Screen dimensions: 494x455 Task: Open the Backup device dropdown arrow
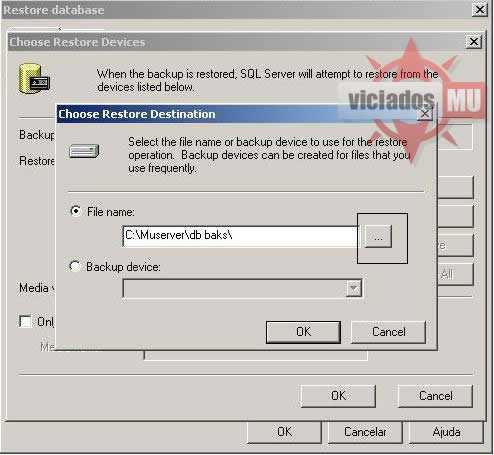click(x=354, y=288)
